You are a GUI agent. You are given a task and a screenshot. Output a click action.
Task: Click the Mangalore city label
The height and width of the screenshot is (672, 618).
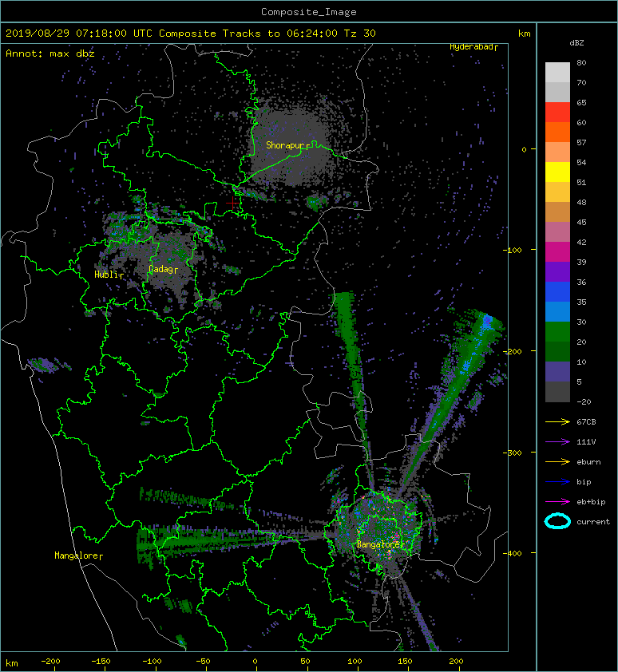(78, 555)
